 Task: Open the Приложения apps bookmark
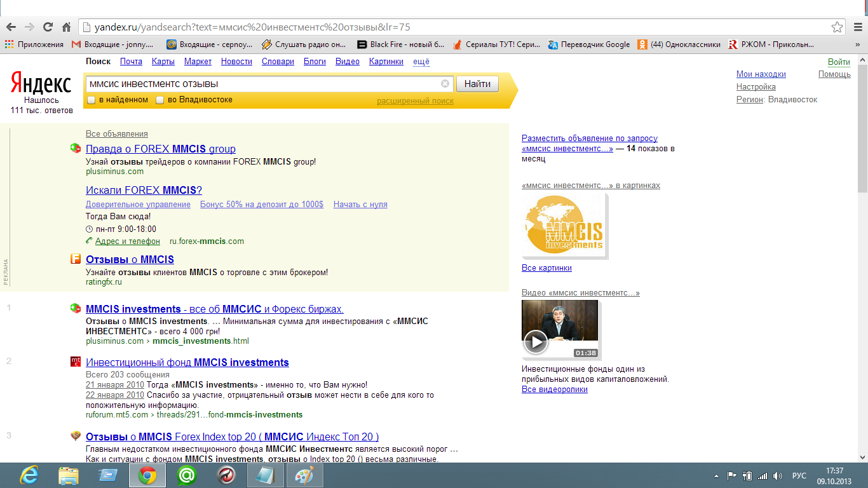point(34,44)
